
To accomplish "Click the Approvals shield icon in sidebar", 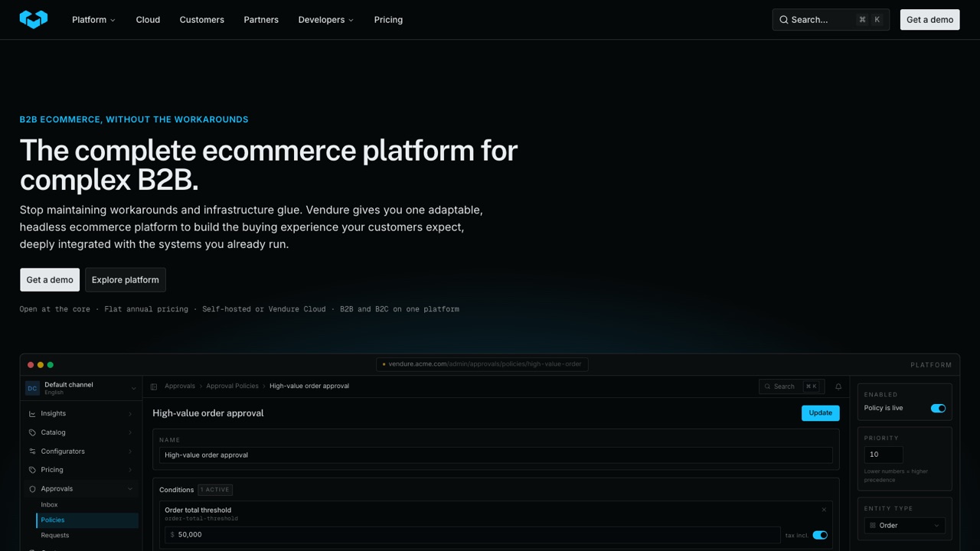I will [32, 489].
